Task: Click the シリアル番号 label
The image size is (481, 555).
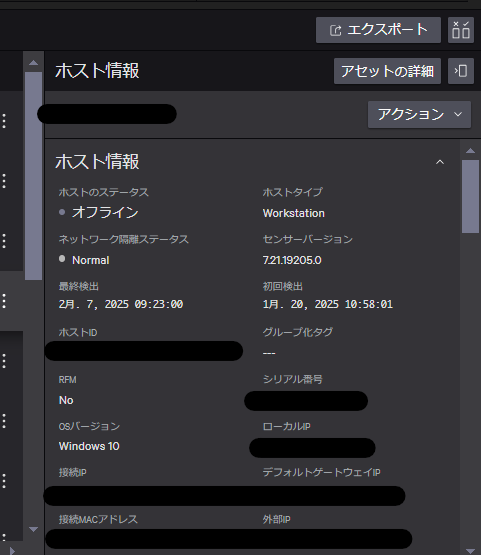Action: 293,379
